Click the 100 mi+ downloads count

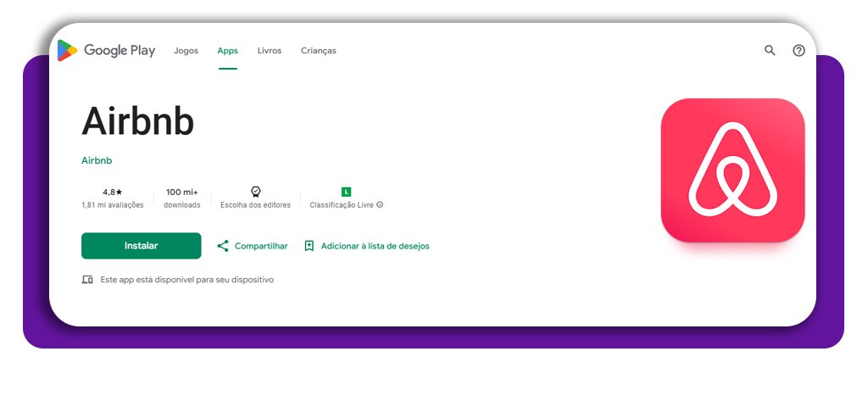(182, 192)
